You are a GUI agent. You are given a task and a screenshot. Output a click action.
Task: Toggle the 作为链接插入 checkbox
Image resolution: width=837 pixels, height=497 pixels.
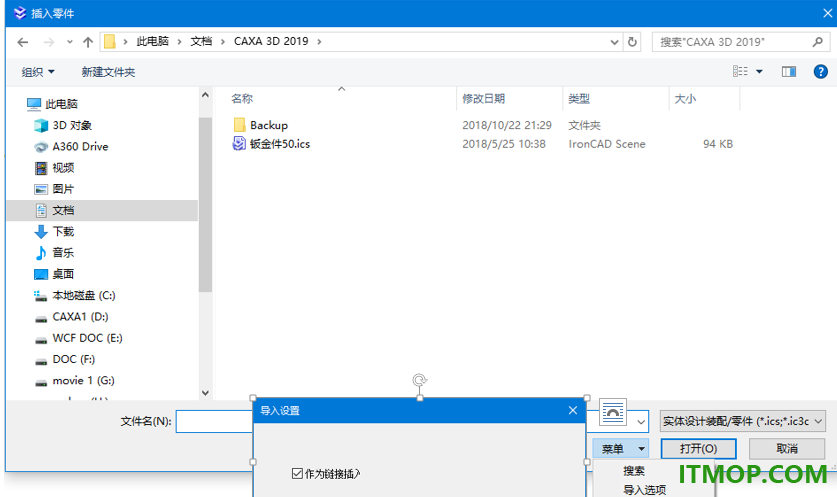297,474
